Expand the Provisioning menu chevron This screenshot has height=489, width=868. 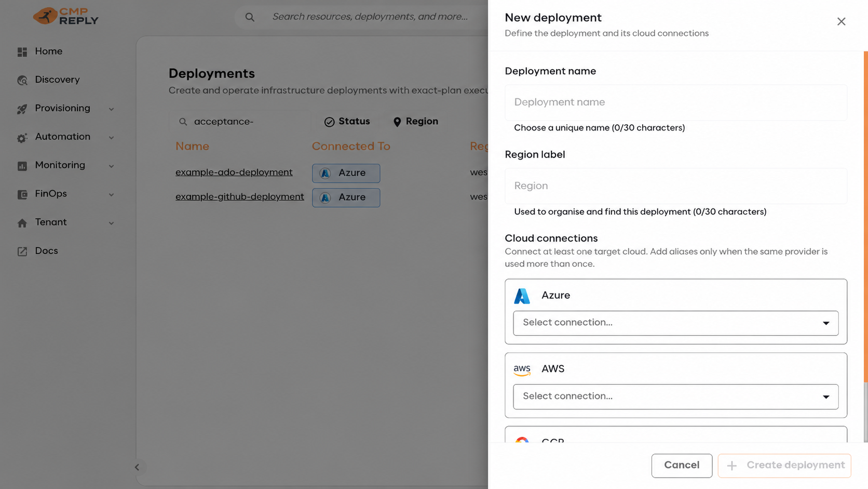point(111,109)
